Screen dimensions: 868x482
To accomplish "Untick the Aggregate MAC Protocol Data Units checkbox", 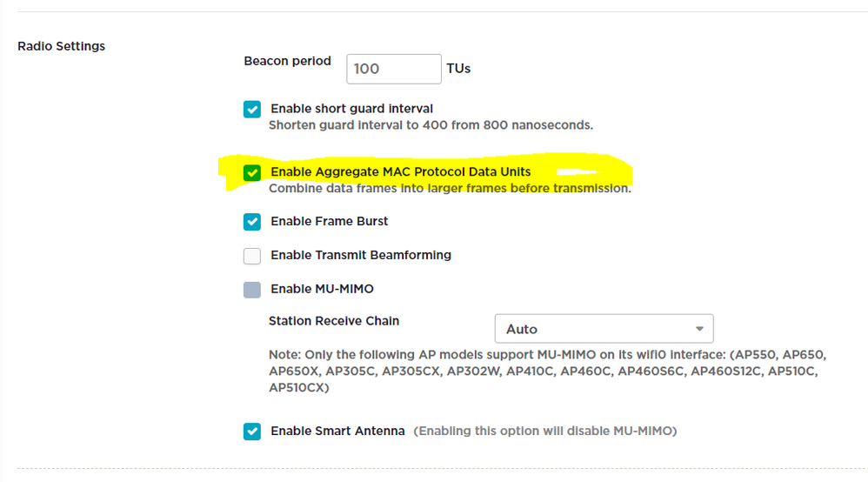I will coord(252,173).
